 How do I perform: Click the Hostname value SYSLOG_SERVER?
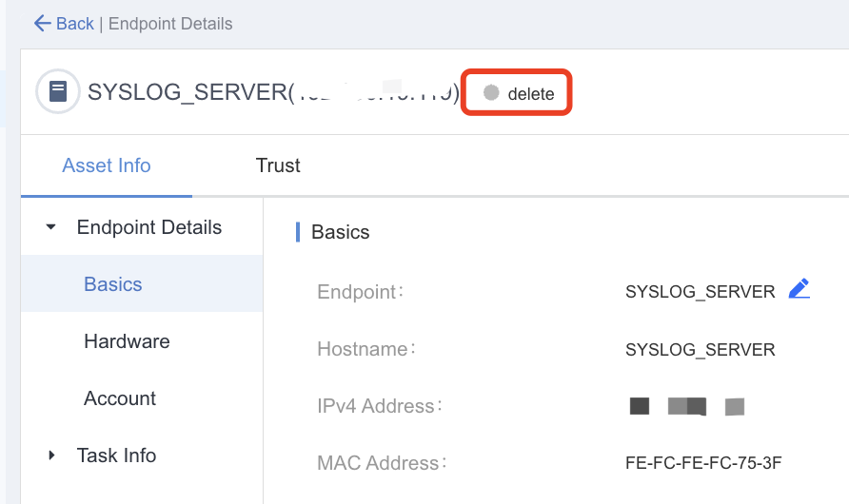[700, 350]
